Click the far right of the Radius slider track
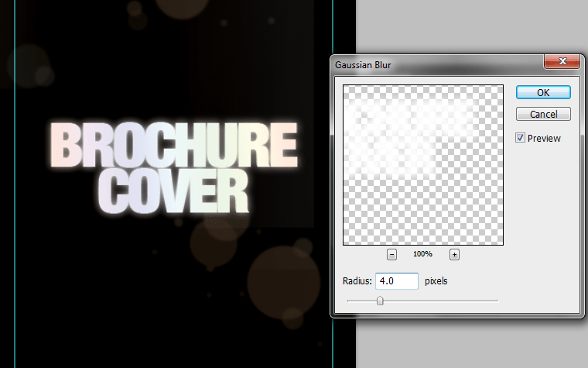588x368 pixels. point(497,301)
